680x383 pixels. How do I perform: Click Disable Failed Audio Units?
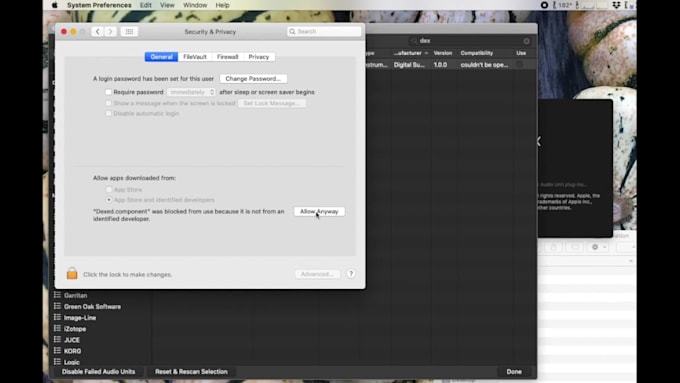(x=98, y=372)
